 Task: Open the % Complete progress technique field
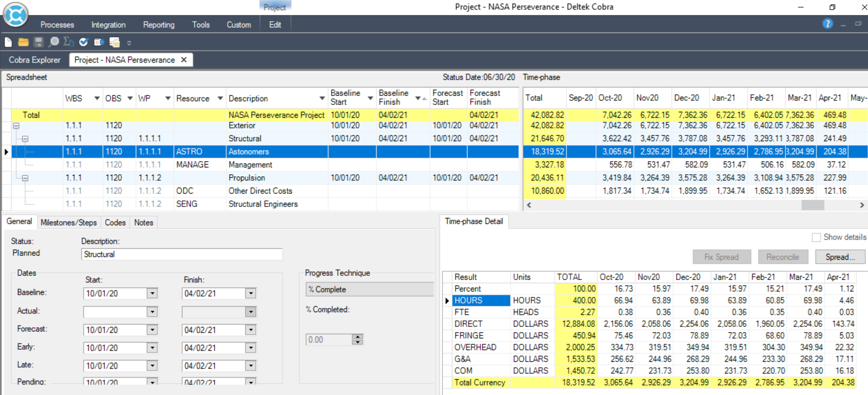pos(369,289)
